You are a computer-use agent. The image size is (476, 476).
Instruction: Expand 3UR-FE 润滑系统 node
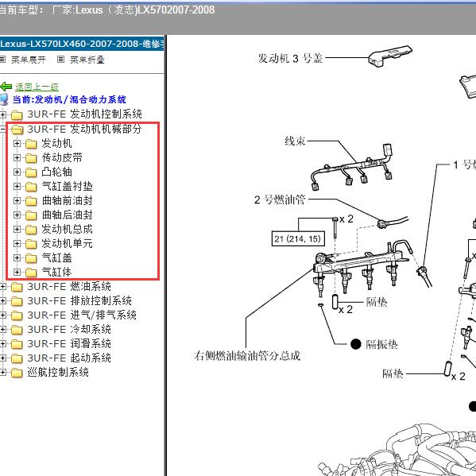coord(2,343)
